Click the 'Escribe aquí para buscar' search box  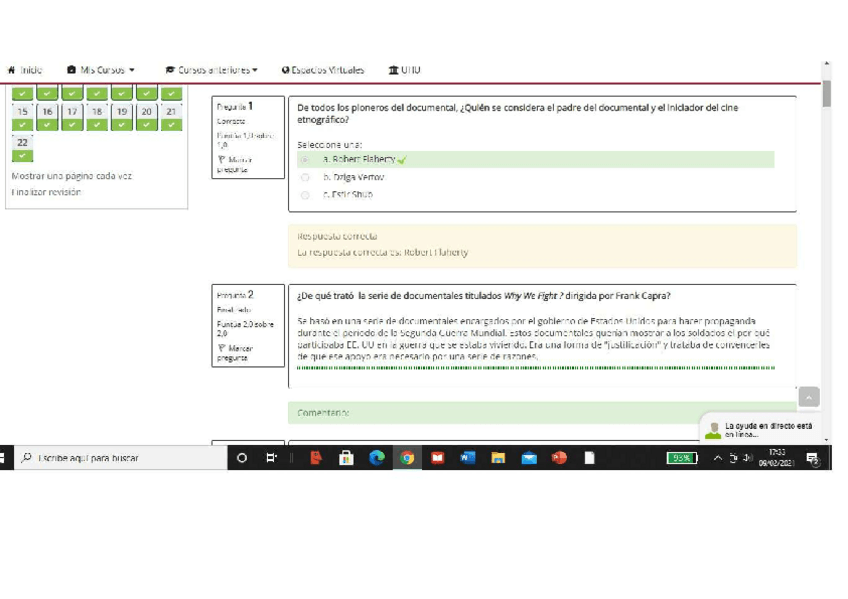pyautogui.click(x=120, y=458)
